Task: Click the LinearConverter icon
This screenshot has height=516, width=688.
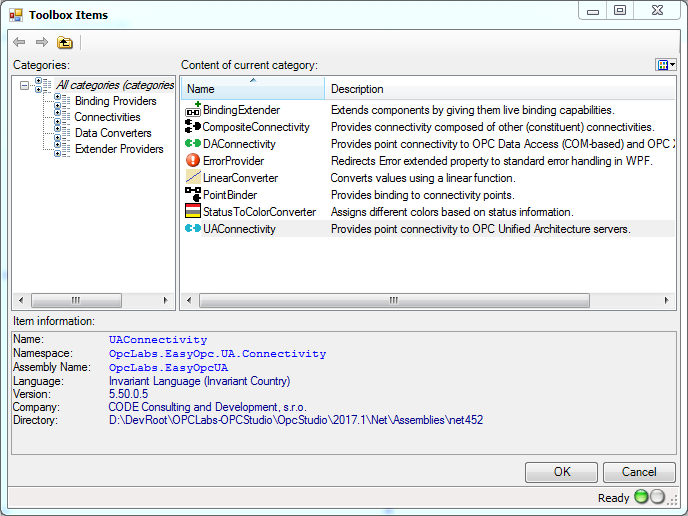Action: coord(193,178)
